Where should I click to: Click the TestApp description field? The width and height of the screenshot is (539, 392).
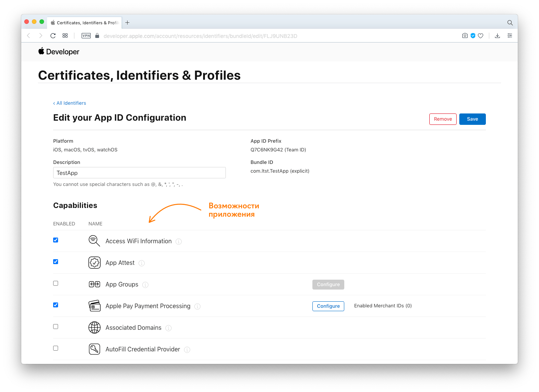click(139, 173)
